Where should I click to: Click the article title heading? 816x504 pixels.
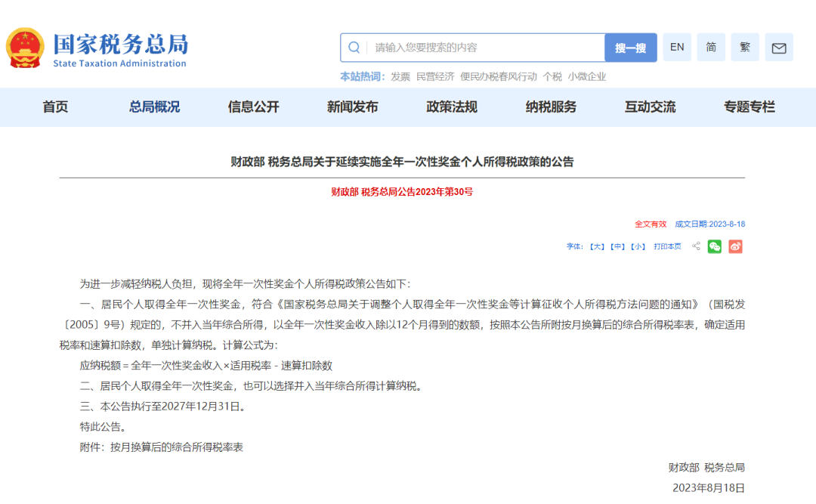click(402, 162)
